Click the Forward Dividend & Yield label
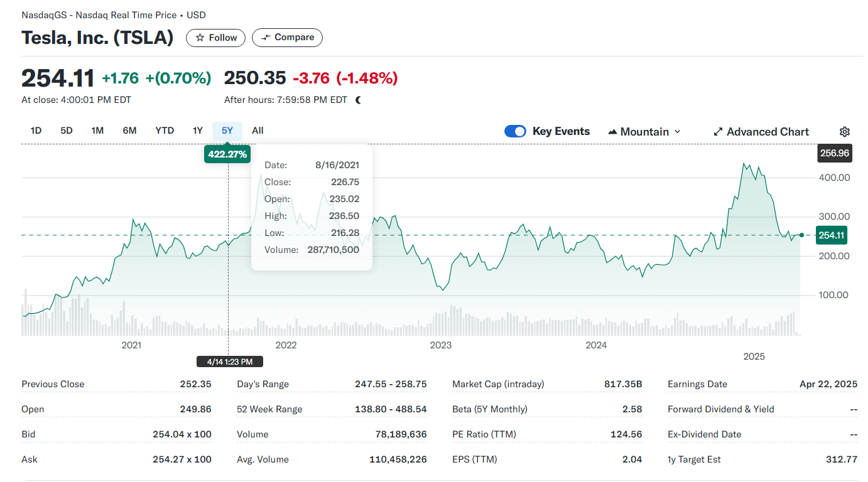868x482 pixels. pyautogui.click(x=721, y=409)
